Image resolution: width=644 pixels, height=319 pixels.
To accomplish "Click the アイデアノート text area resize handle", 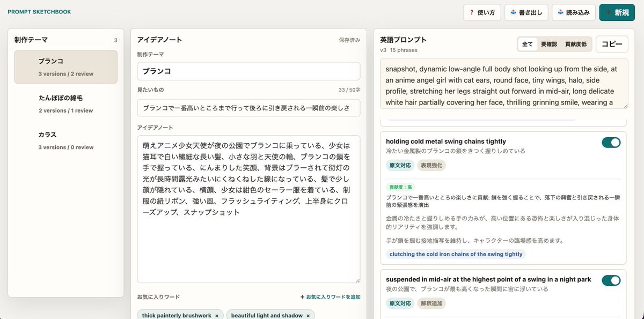I will tap(357, 280).
